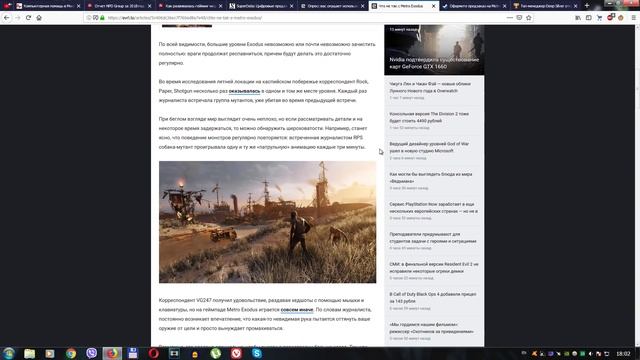Show the sidebar via toolbar icon

[x=589, y=18]
